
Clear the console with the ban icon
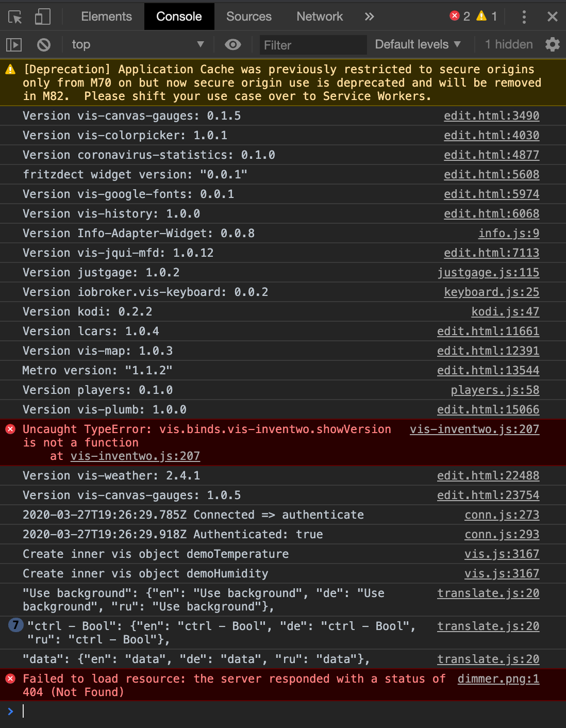tap(44, 45)
